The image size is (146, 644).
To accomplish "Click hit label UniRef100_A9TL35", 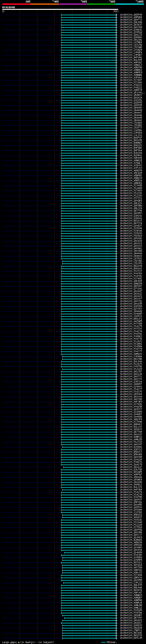I will pyautogui.click(x=131, y=638).
